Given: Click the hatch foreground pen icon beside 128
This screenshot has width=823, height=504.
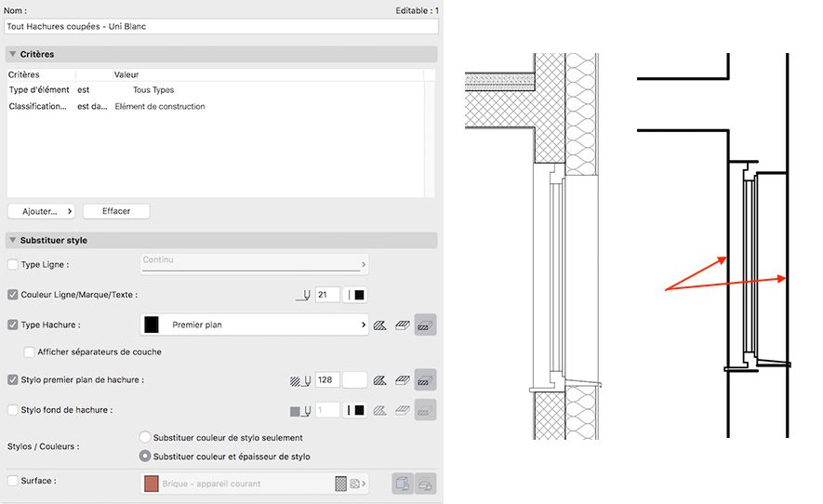Looking at the screenshot, I should click(300, 380).
